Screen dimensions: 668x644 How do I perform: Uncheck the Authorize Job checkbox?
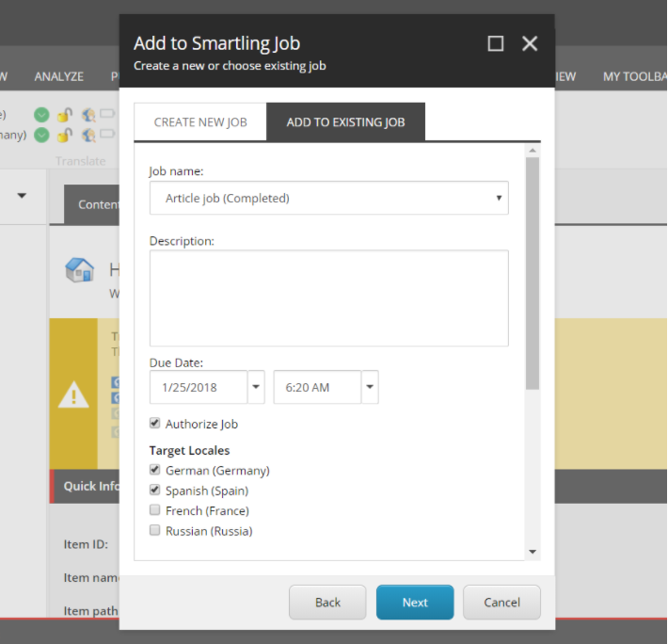[154, 424]
